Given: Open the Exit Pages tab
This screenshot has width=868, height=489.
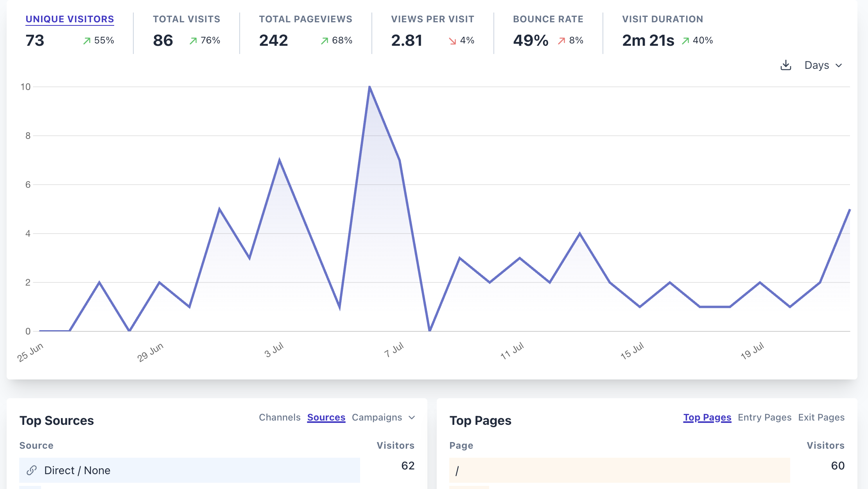Looking at the screenshot, I should [x=821, y=417].
